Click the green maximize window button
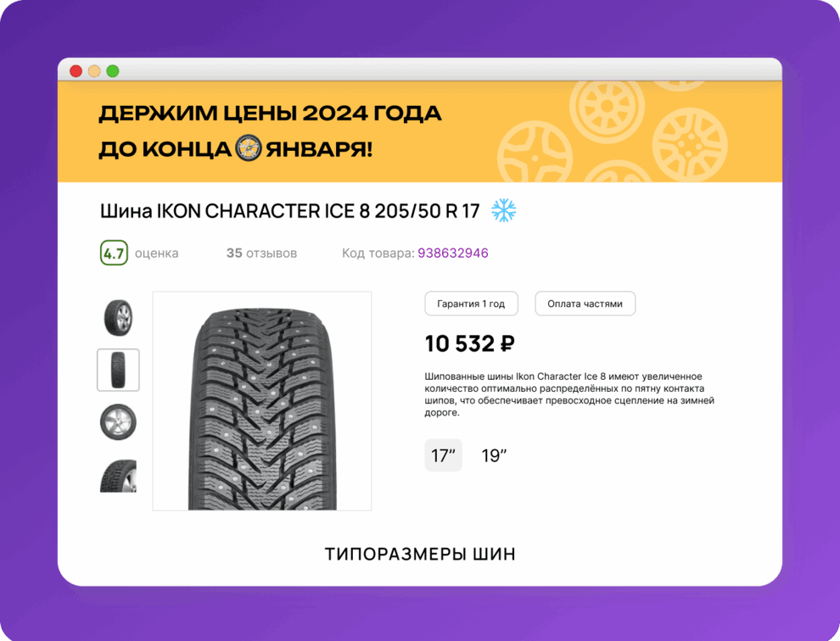840x641 pixels. [113, 70]
